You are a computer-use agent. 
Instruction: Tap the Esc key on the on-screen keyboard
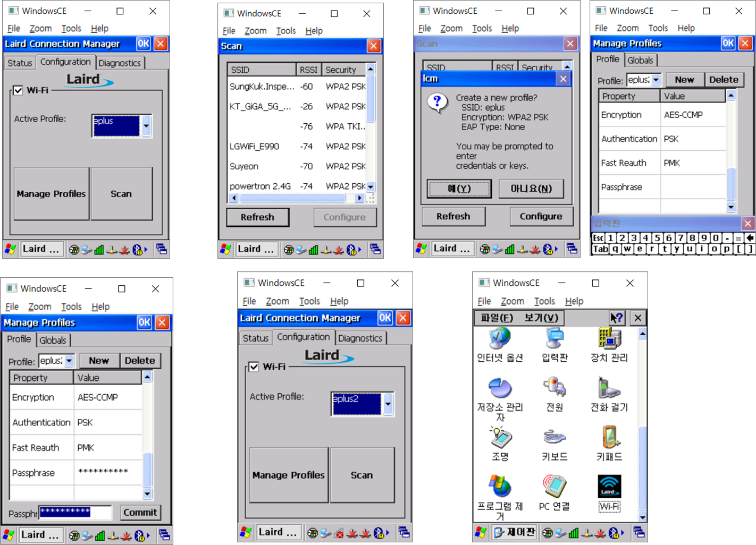pyautogui.click(x=599, y=238)
